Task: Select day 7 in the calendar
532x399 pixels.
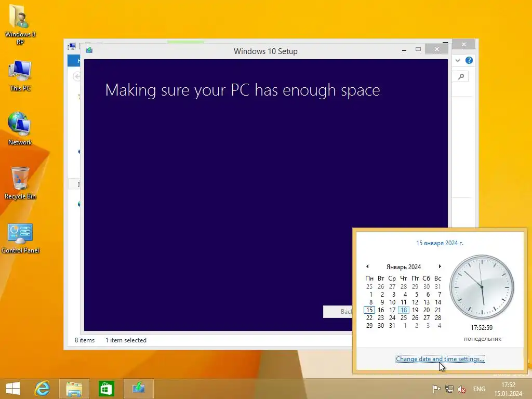Action: pyautogui.click(x=439, y=294)
